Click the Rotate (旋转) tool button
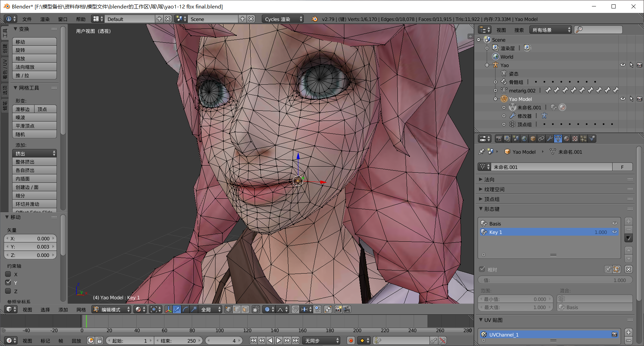This screenshot has width=644, height=346. (34, 50)
